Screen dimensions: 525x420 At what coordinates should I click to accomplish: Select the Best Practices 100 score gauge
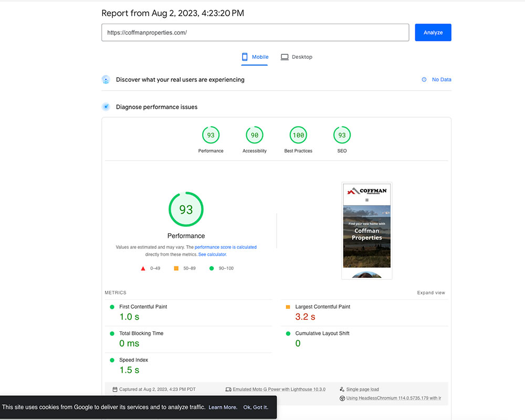pyautogui.click(x=298, y=135)
